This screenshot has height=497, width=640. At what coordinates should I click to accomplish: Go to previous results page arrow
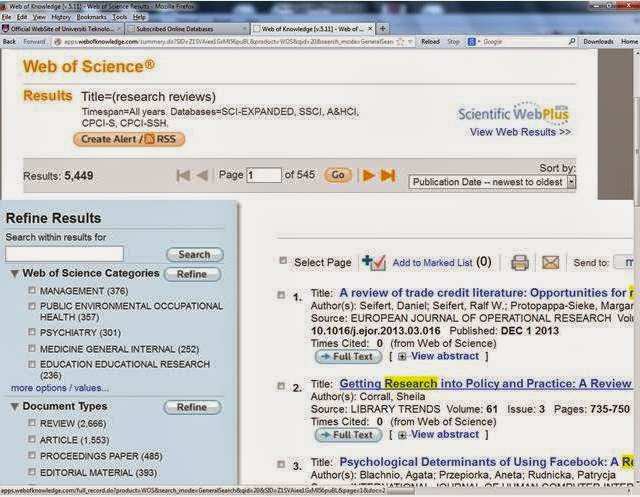[202, 175]
